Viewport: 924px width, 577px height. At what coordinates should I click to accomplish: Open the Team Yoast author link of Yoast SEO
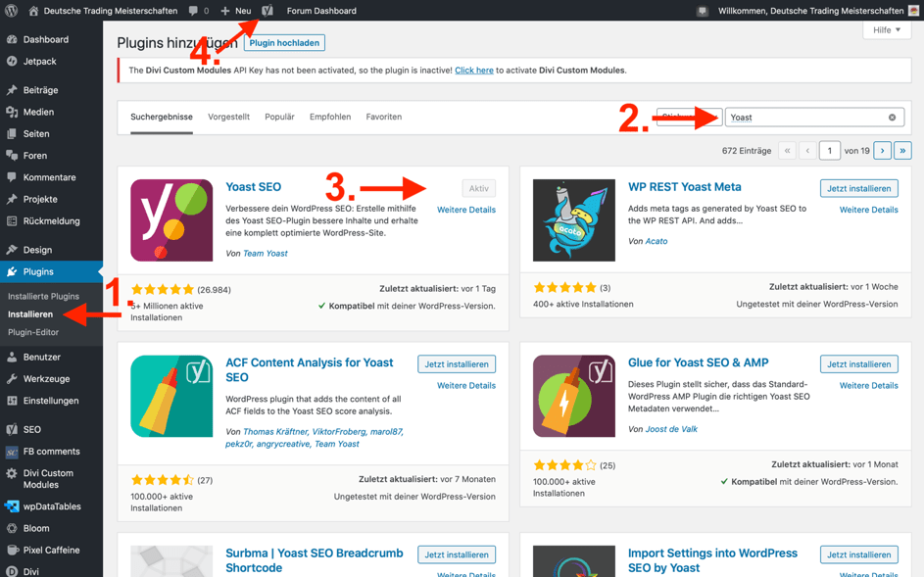pos(266,254)
